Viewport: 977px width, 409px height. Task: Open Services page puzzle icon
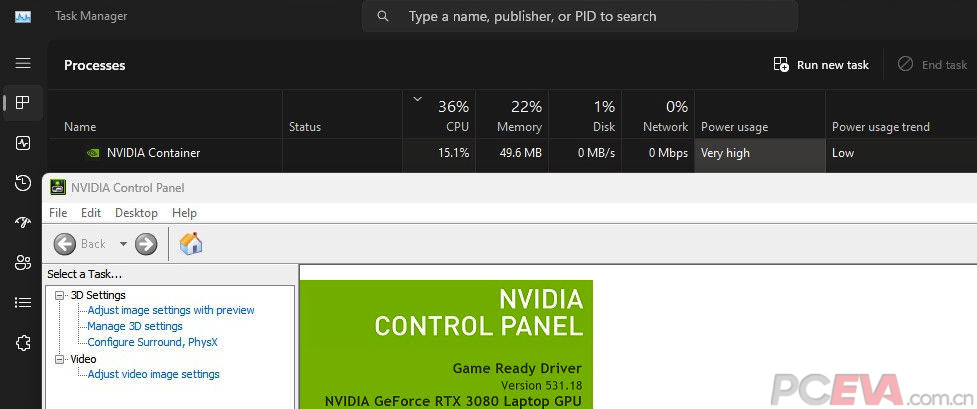[x=23, y=342]
